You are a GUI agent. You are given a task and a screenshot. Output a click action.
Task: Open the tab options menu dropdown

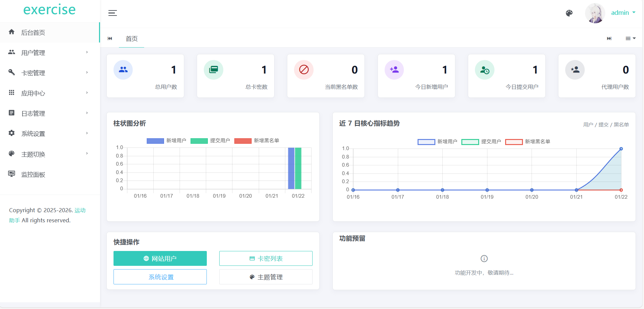[x=630, y=38]
